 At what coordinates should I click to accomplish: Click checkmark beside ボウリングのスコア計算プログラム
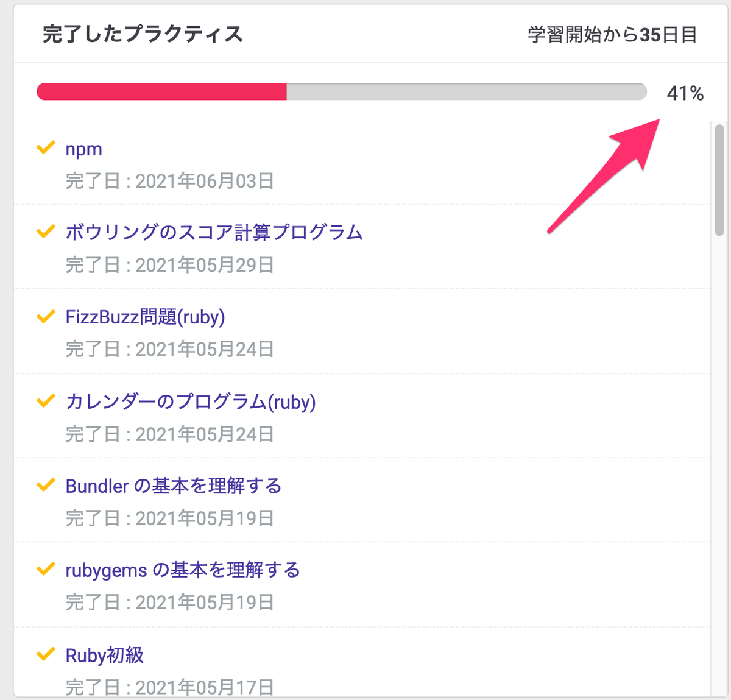(46, 232)
